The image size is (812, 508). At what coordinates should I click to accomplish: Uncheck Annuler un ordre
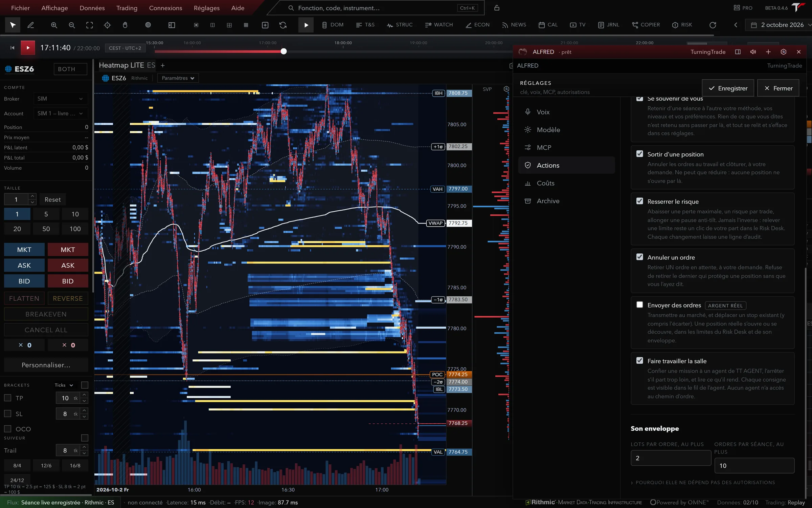(639, 257)
